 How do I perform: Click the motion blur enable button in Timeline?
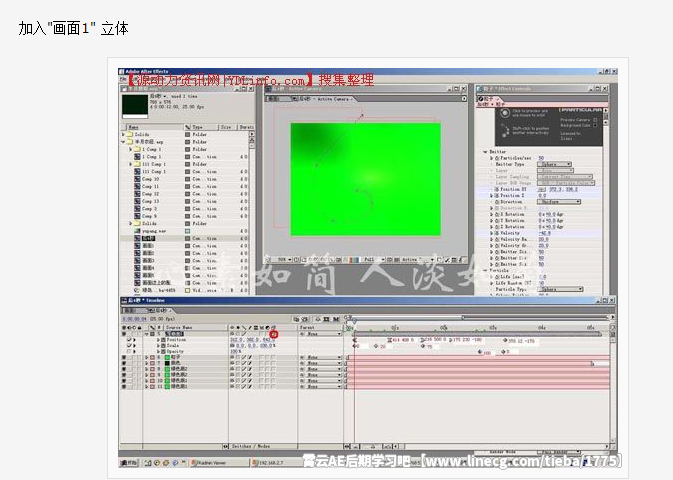[336, 319]
